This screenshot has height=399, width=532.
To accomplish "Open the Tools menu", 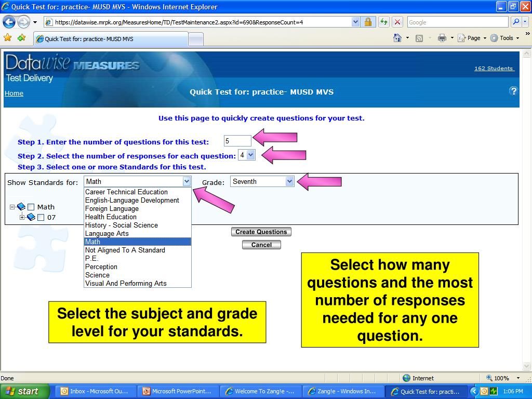I will point(505,38).
